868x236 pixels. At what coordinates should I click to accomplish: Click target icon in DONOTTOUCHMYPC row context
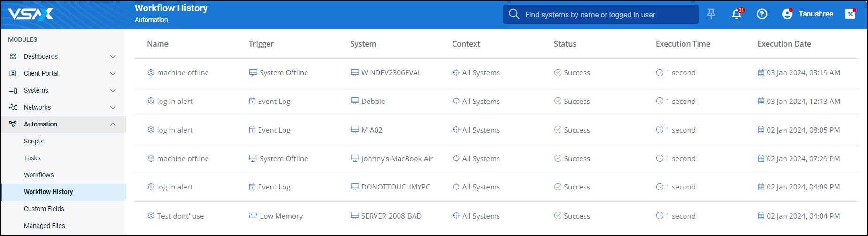[x=456, y=187]
